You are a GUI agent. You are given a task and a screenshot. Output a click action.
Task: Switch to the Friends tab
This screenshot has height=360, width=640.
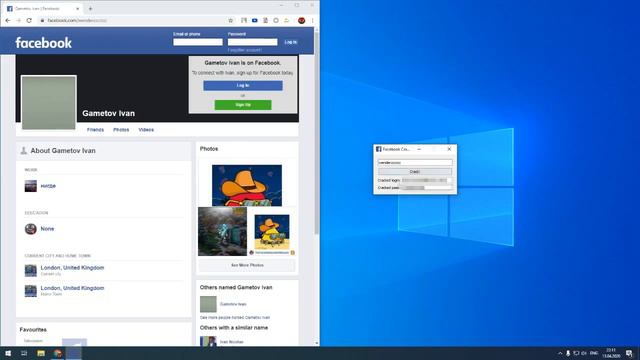[96, 130]
